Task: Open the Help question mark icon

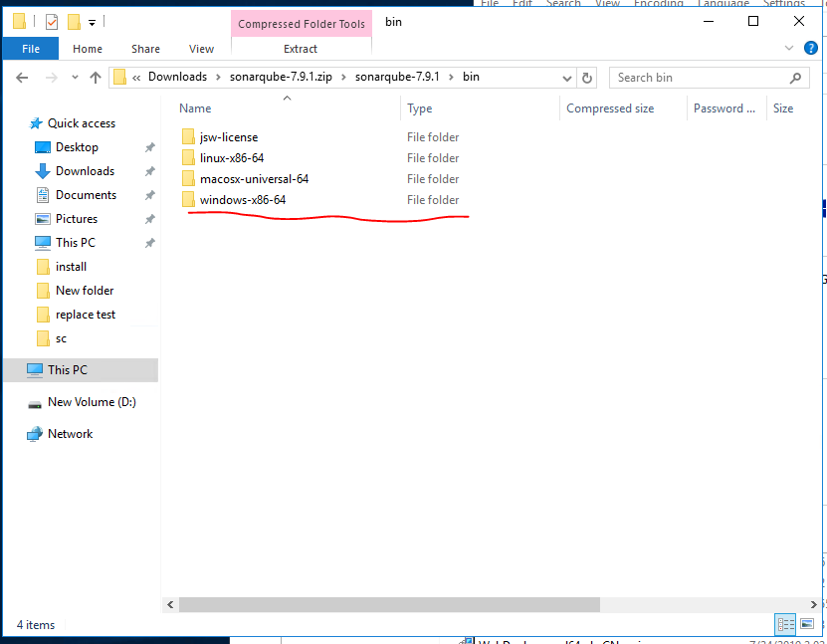Action: click(x=811, y=48)
